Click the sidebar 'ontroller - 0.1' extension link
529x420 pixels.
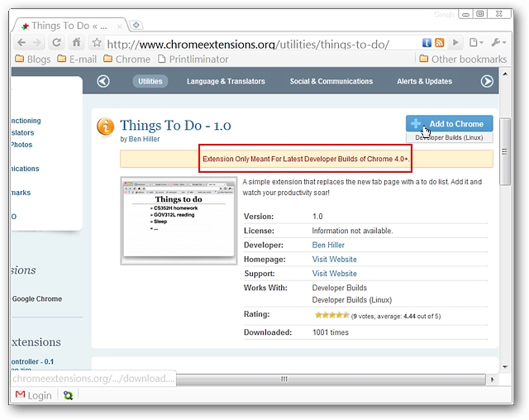tap(32, 361)
